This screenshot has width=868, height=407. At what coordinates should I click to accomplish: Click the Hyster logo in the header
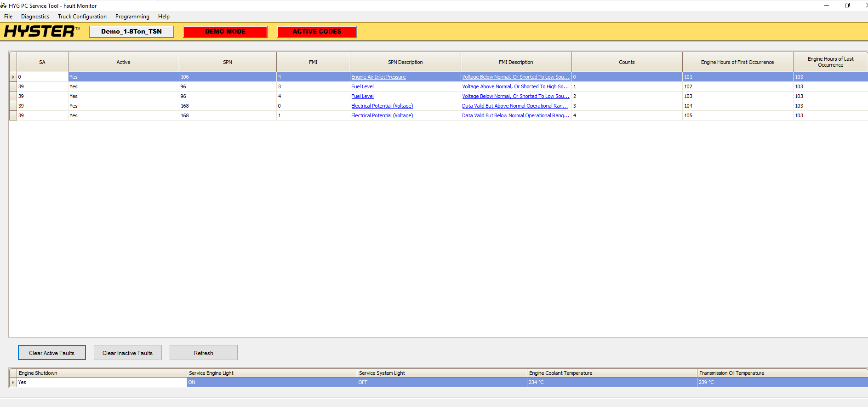click(41, 31)
